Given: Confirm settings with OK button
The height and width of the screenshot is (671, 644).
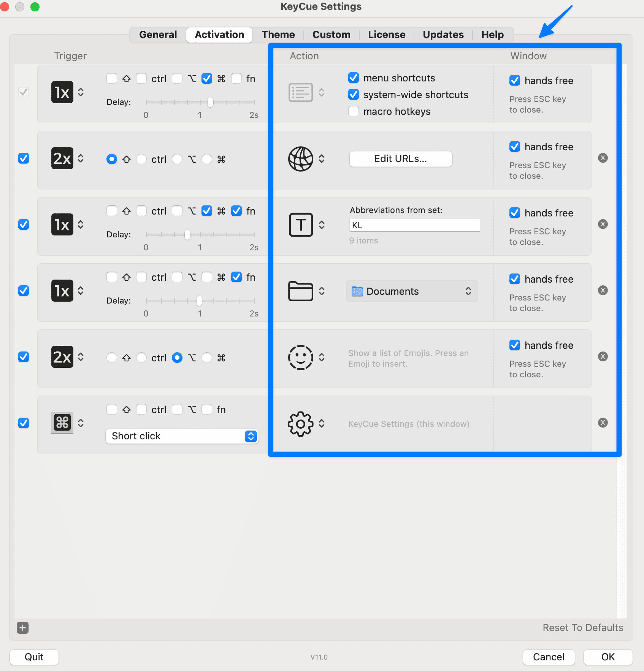Looking at the screenshot, I should pyautogui.click(x=608, y=657).
